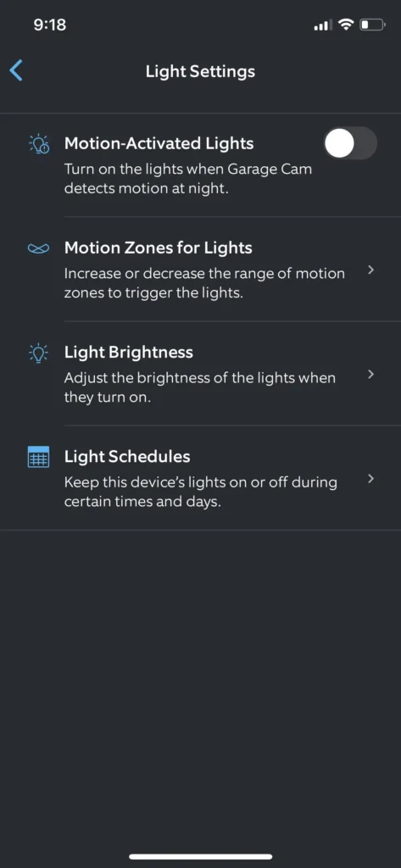
Task: Go back using the blue arrow
Action: click(17, 71)
